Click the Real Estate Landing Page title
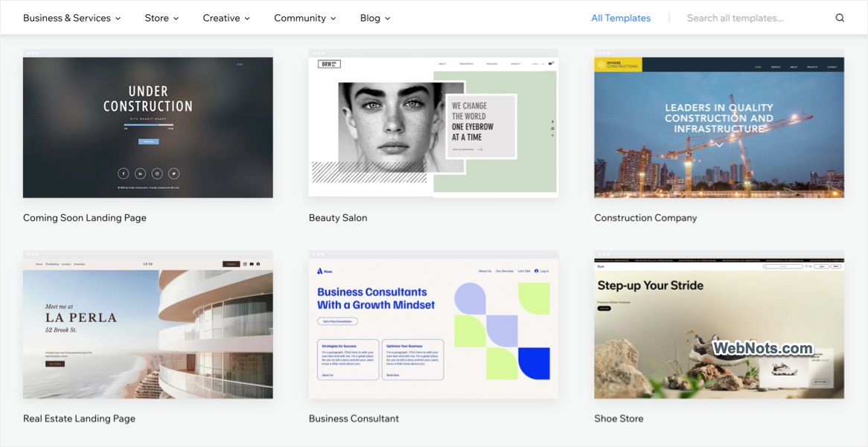868x447 pixels. tap(79, 418)
